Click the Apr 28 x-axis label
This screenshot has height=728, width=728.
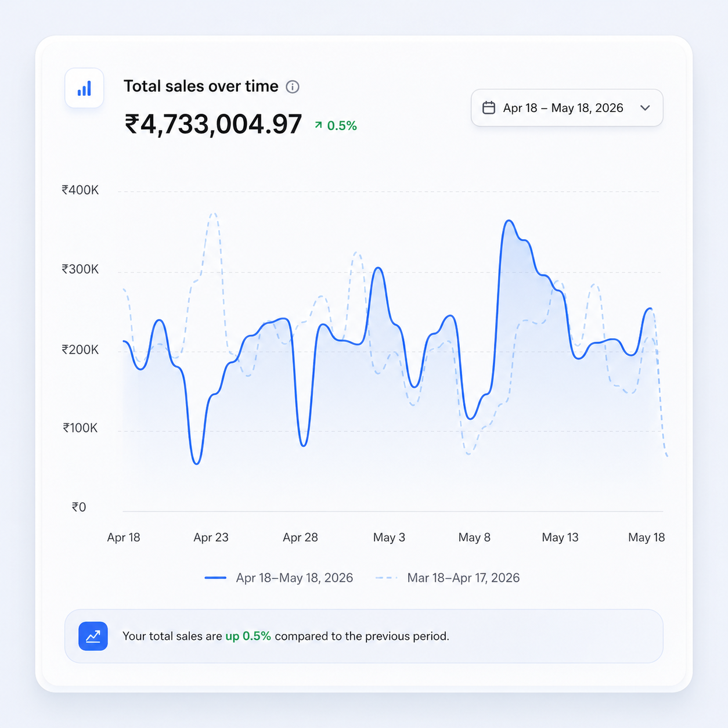pos(300,538)
